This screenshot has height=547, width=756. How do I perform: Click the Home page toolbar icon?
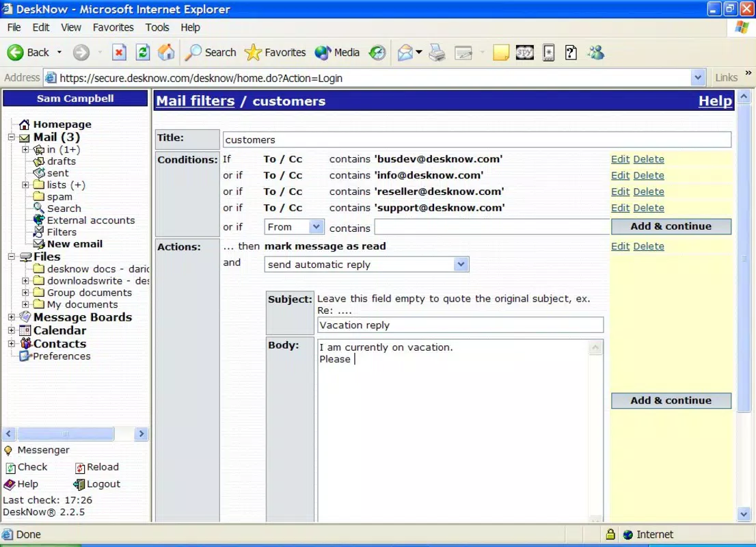pos(166,52)
